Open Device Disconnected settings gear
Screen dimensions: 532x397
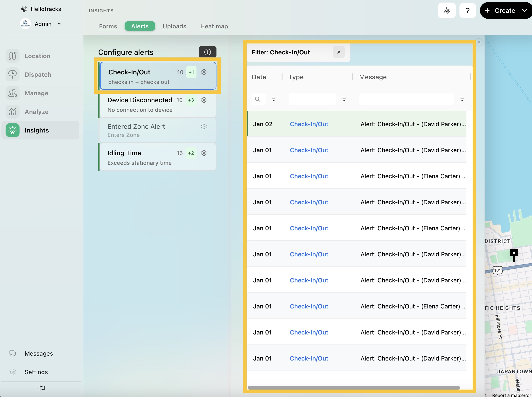(204, 100)
